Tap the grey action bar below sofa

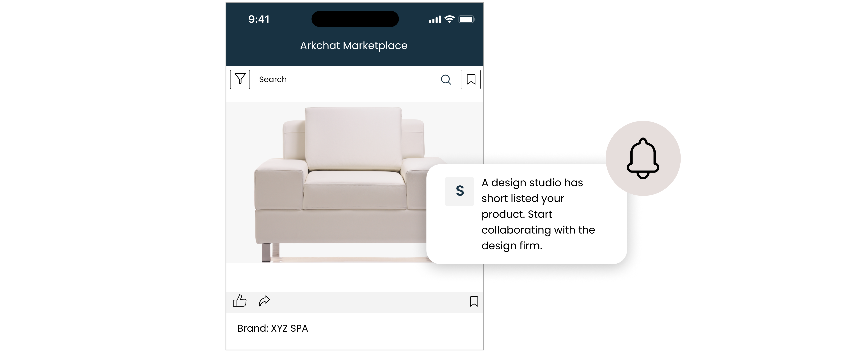tap(355, 302)
